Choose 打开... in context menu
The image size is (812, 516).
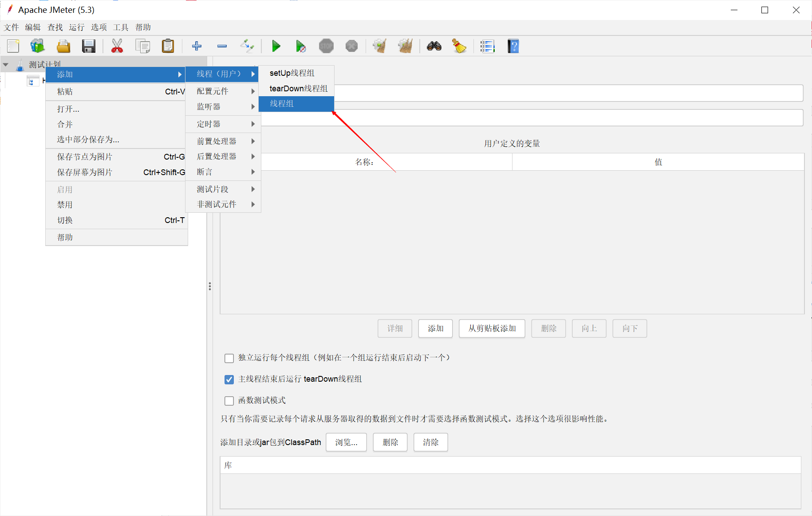pos(116,109)
